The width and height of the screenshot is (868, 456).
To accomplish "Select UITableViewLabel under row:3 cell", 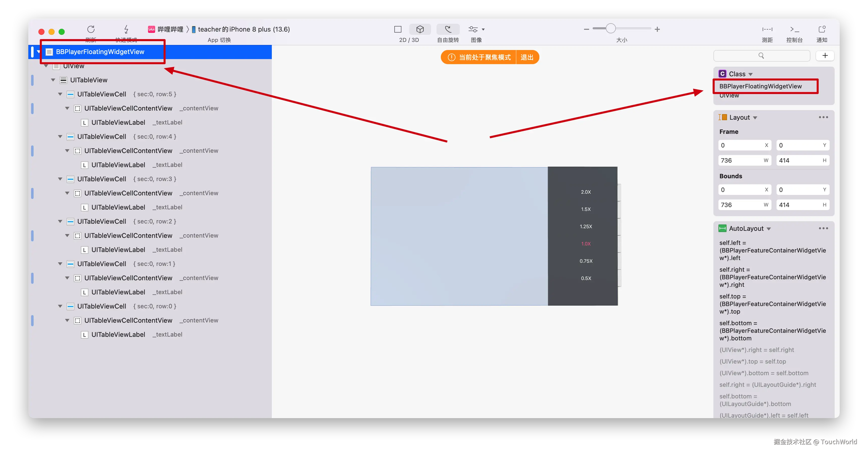I will coord(118,208).
